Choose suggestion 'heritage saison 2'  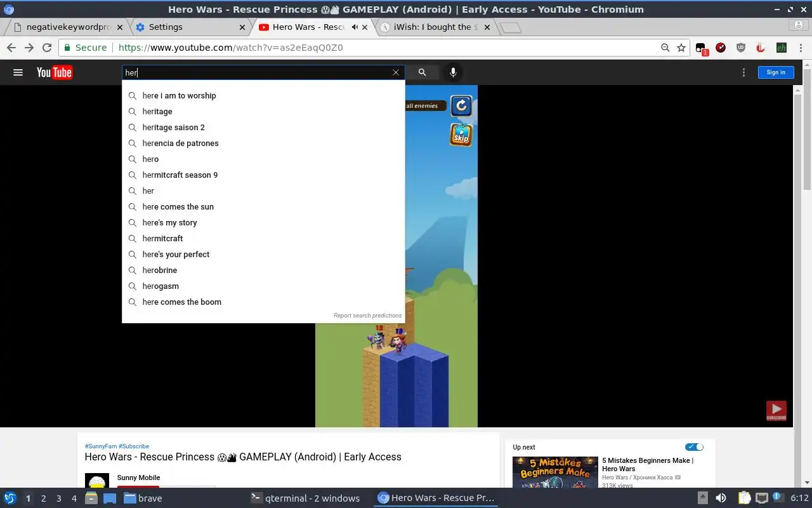coord(263,128)
